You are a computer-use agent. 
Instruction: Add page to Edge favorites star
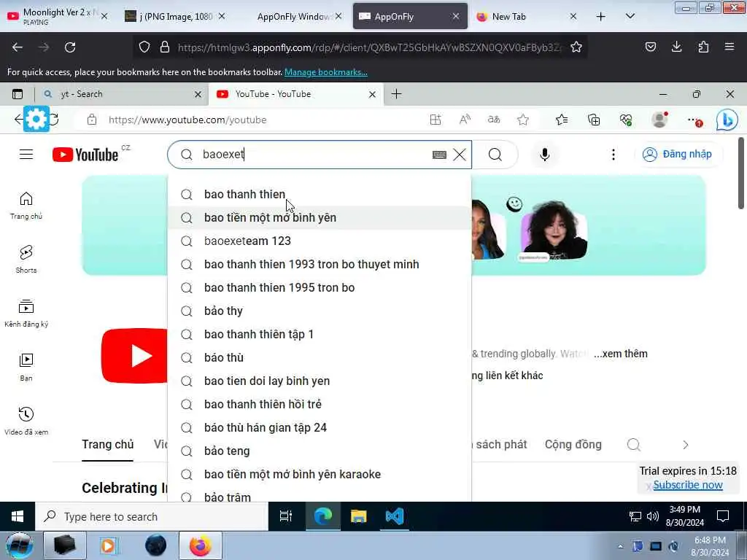[523, 120]
